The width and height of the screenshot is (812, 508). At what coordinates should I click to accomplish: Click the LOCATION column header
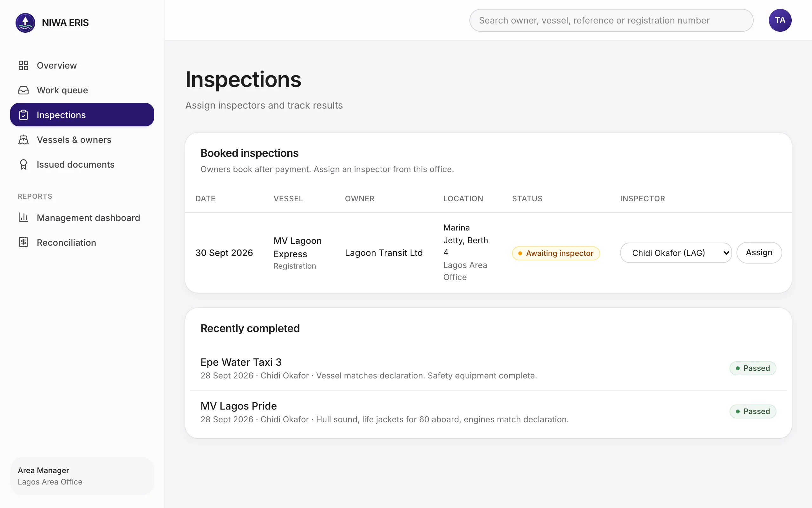click(463, 198)
